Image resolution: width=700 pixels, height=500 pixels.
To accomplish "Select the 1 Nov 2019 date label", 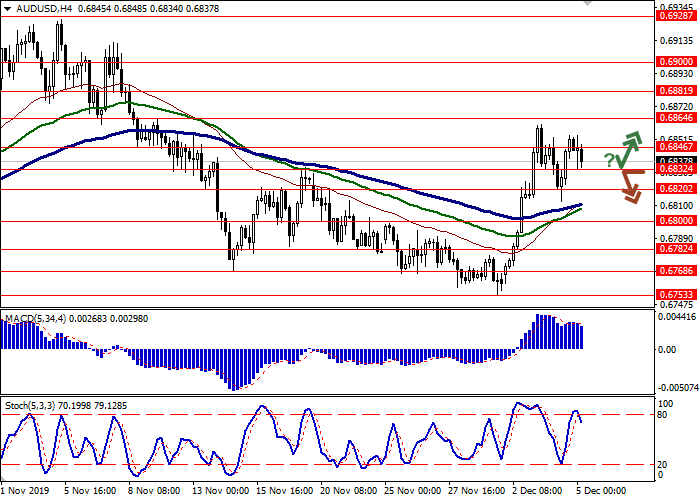I will point(22,491).
